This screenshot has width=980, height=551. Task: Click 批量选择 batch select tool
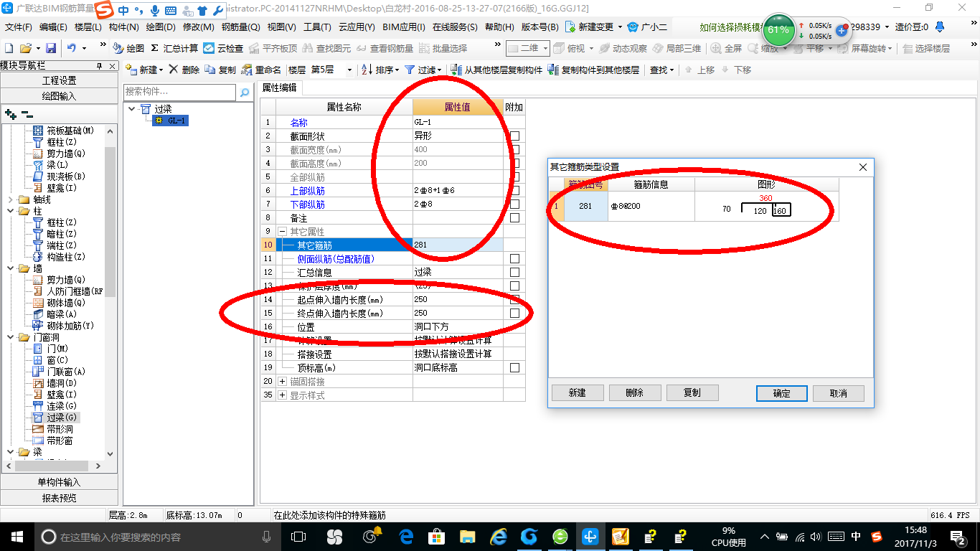coord(443,48)
